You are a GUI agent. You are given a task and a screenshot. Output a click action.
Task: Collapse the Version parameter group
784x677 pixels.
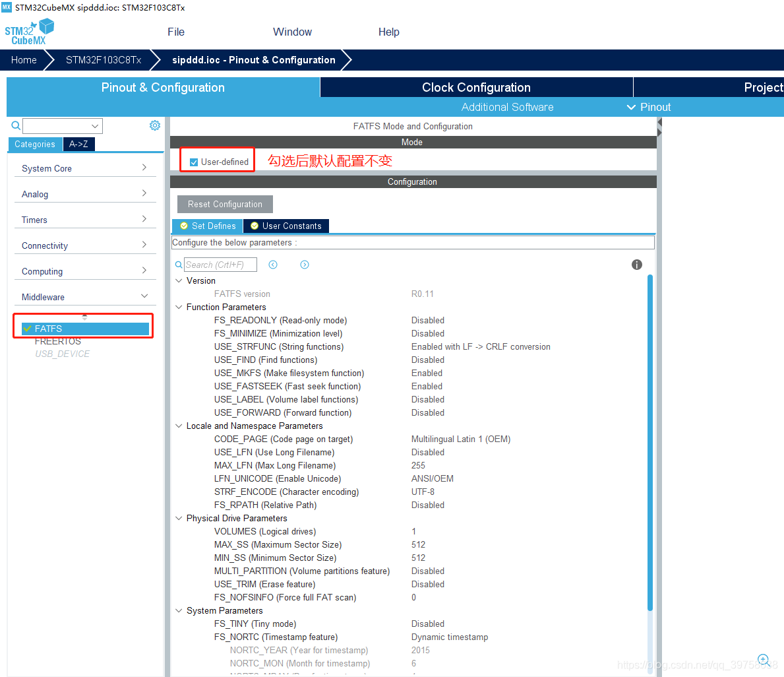(179, 280)
